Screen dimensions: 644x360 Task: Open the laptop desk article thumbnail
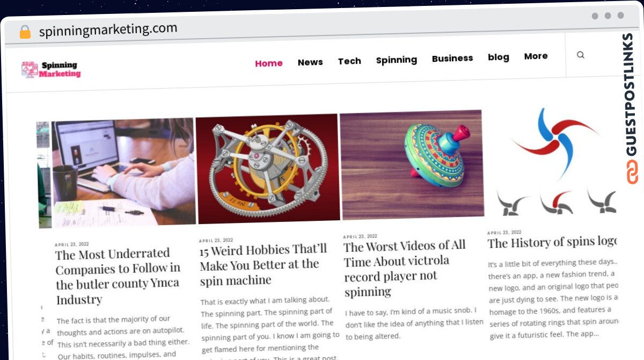pyautogui.click(x=123, y=172)
